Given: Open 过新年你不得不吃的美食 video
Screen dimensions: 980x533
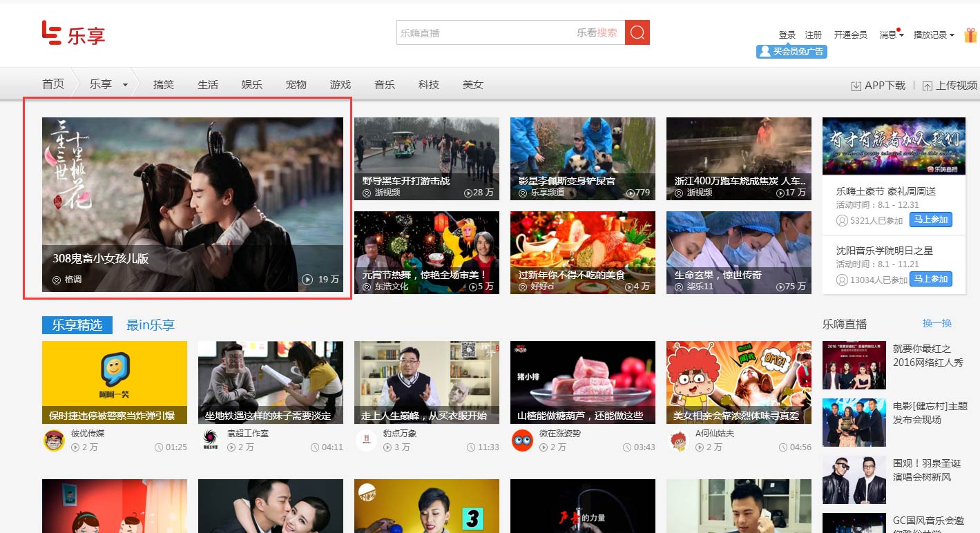Looking at the screenshot, I should coord(583,253).
